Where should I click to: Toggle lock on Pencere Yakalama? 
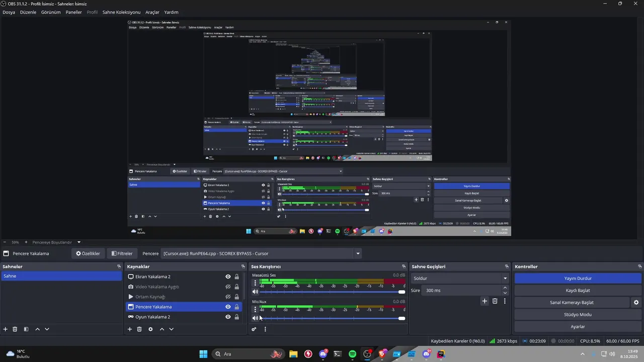coord(236,307)
